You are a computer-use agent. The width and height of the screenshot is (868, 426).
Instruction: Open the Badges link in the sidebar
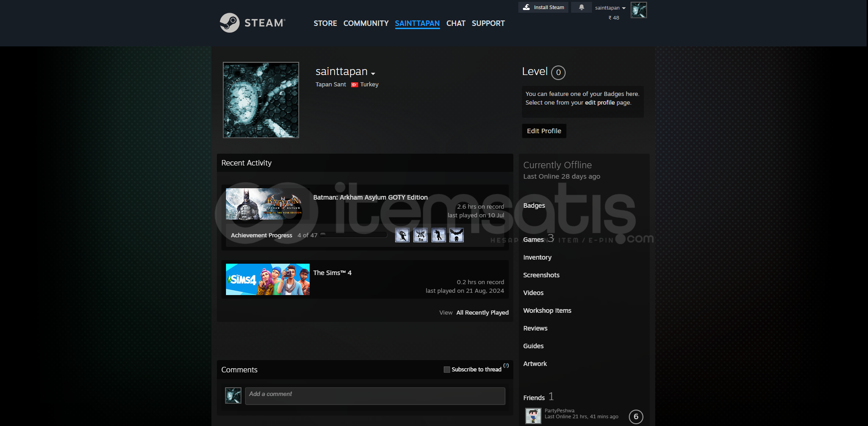click(534, 205)
